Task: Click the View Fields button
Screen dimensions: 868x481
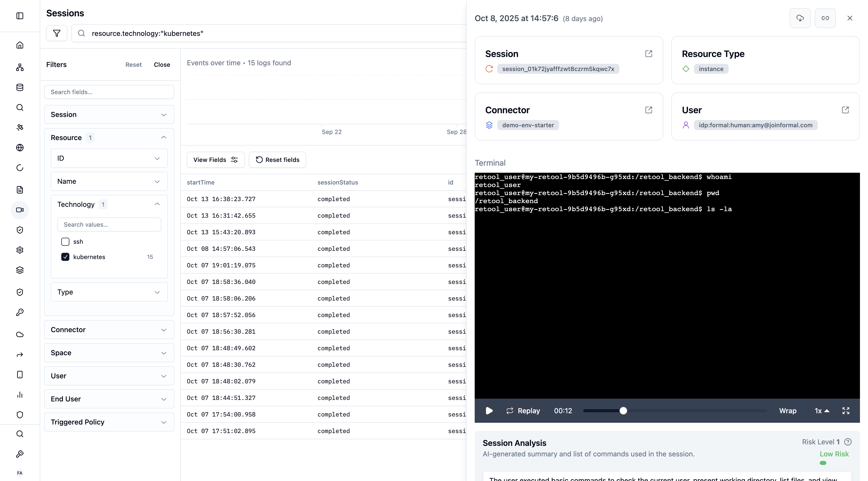Action: (x=216, y=160)
